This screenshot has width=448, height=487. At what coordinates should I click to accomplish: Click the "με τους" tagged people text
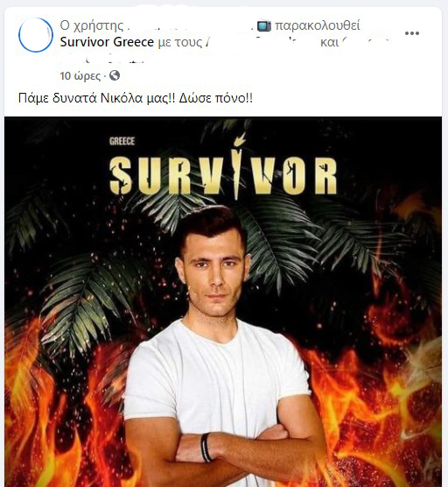(180, 42)
